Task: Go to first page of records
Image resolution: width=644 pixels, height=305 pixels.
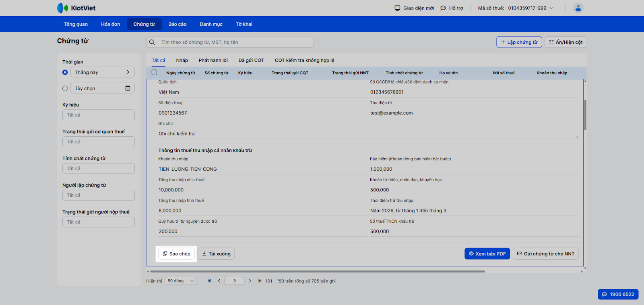Action: point(209,281)
